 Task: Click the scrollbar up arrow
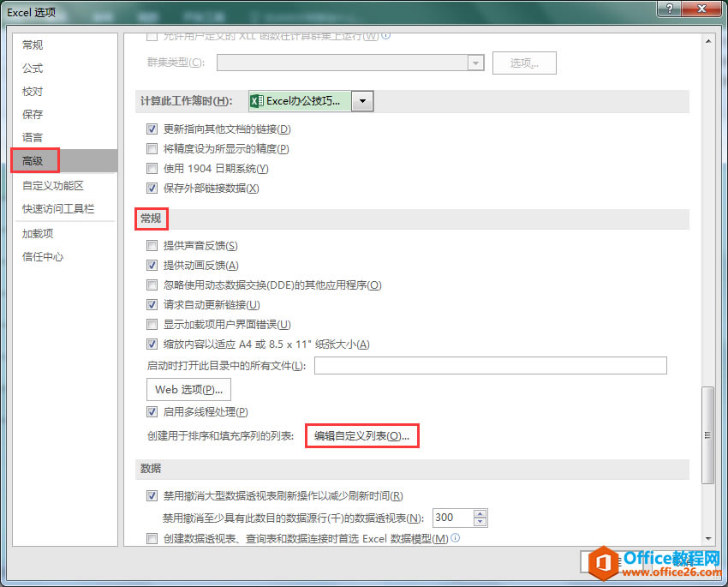pyautogui.click(x=708, y=41)
